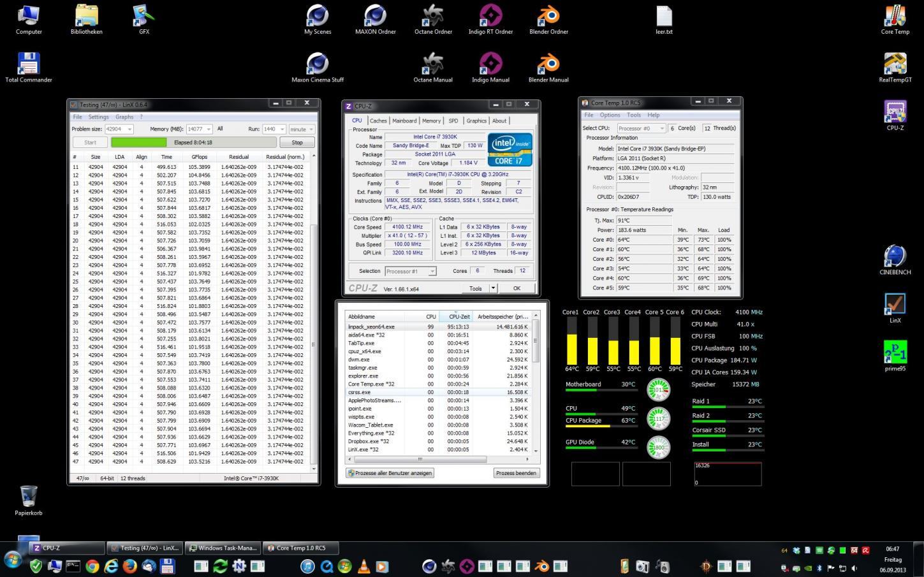
Task: Click the Tools dropdown arrow in CPU-Z
Action: point(493,288)
